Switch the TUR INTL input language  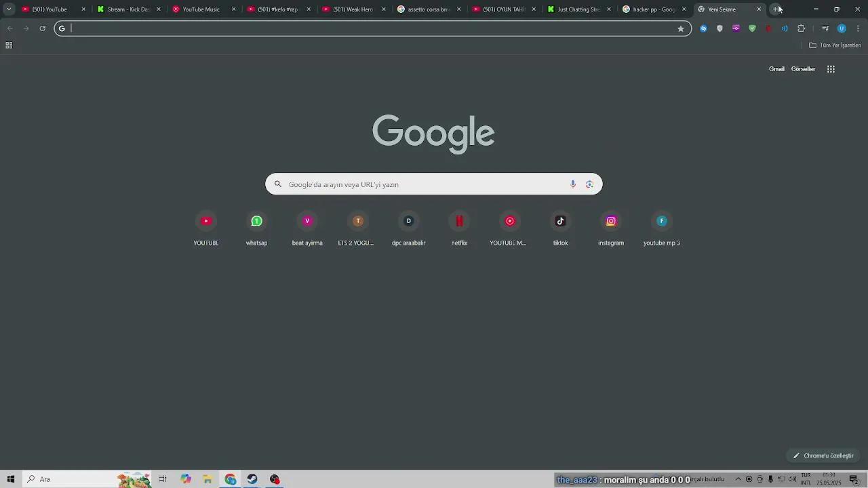coord(806,479)
